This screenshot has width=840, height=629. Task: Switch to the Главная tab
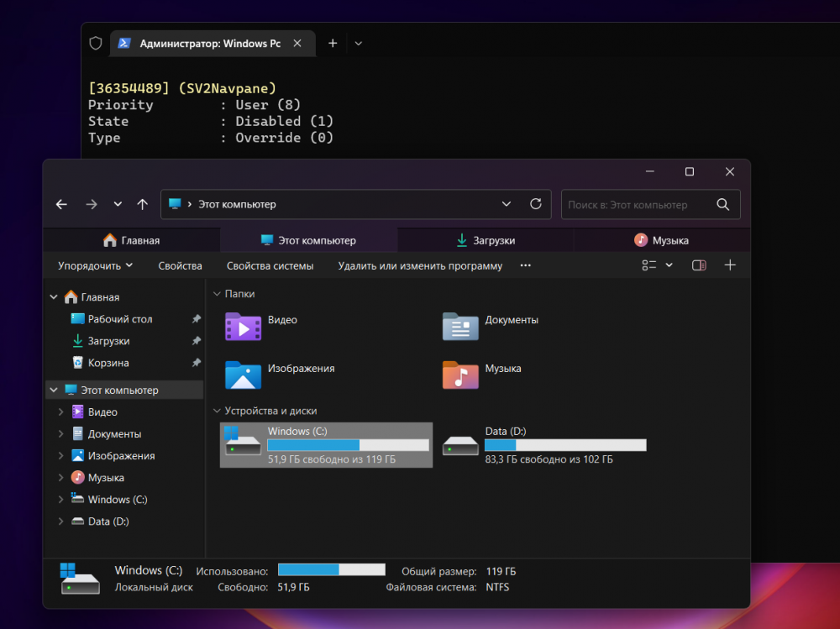(131, 240)
